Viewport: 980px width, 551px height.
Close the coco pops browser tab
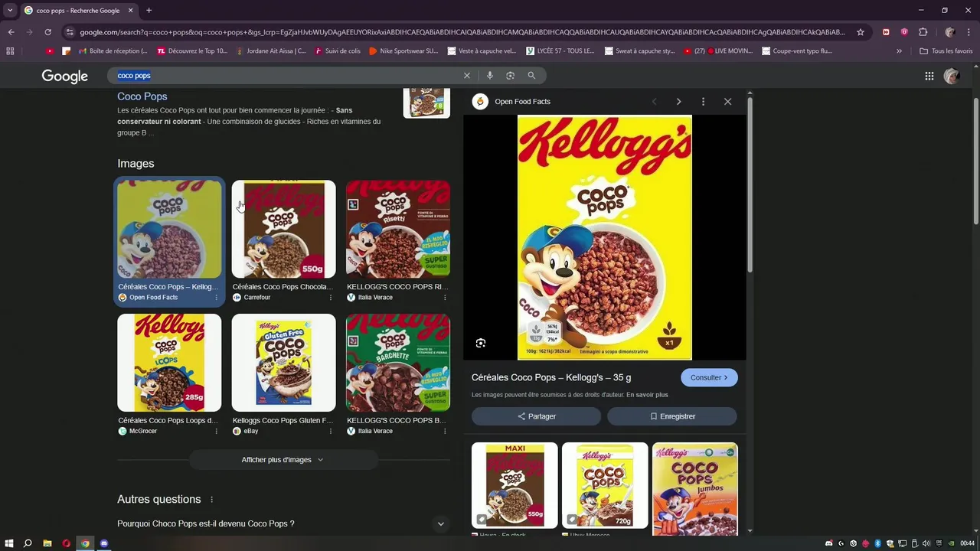coord(130,11)
